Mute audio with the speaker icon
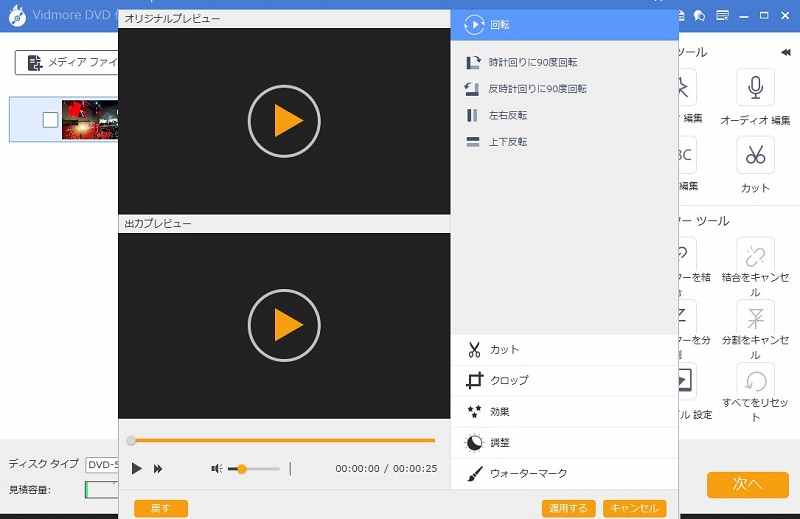This screenshot has width=800, height=519. (x=216, y=468)
